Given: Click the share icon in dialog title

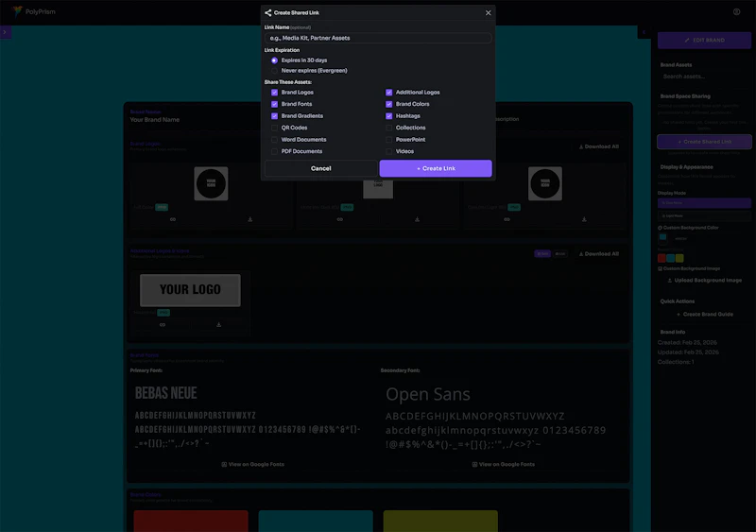Looking at the screenshot, I should (268, 13).
